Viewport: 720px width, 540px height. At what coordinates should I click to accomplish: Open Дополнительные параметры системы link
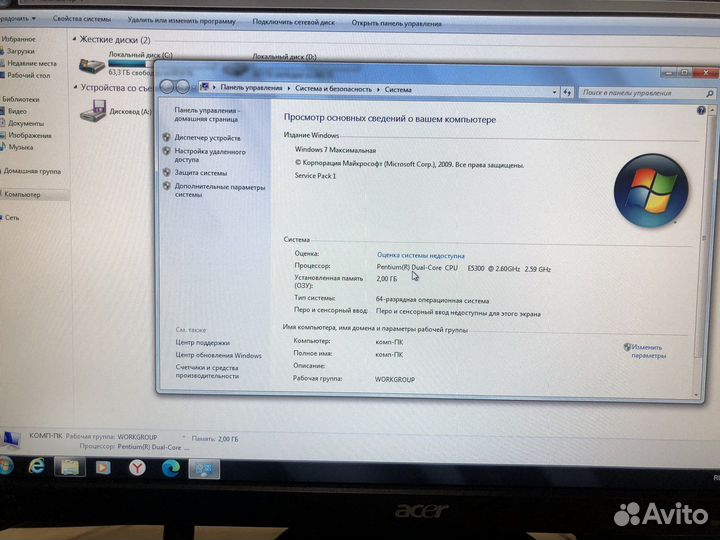(219, 191)
